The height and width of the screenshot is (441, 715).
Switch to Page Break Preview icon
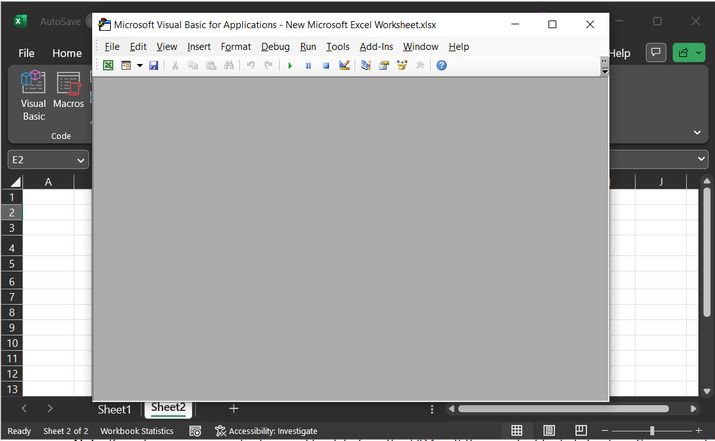point(581,430)
